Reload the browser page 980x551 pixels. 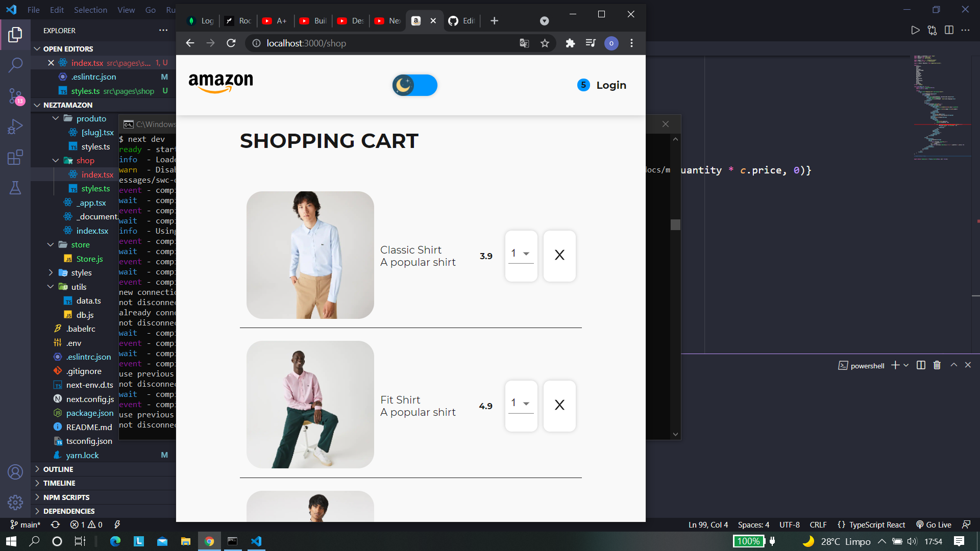[231, 43]
